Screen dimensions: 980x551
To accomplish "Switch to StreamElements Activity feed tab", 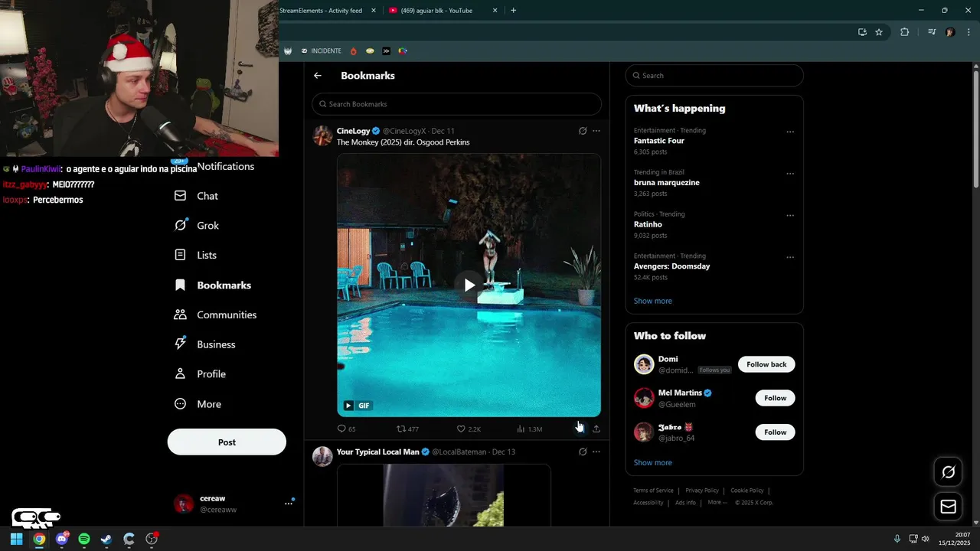I will tap(322, 11).
